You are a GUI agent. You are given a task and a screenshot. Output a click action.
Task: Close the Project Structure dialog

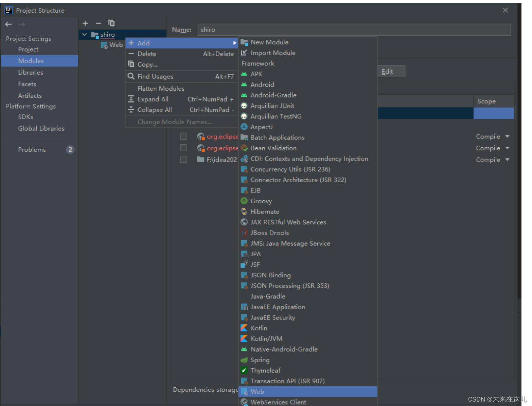505,10
